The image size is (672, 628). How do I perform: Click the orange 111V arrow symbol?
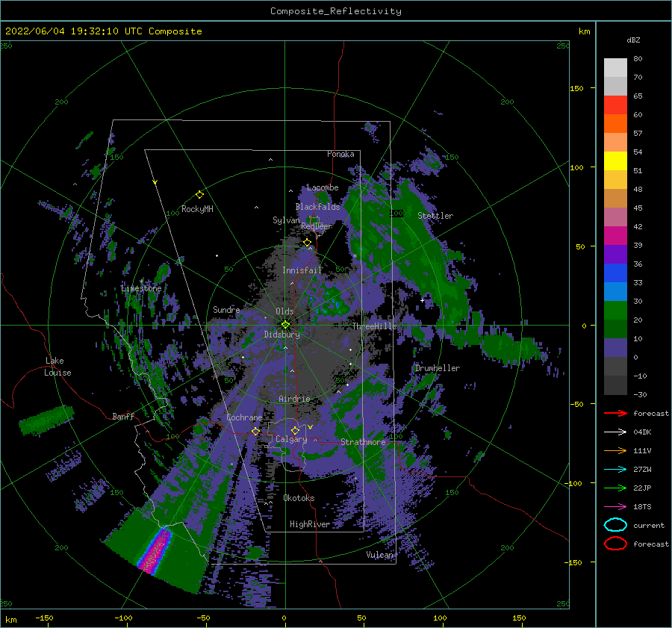615,450
